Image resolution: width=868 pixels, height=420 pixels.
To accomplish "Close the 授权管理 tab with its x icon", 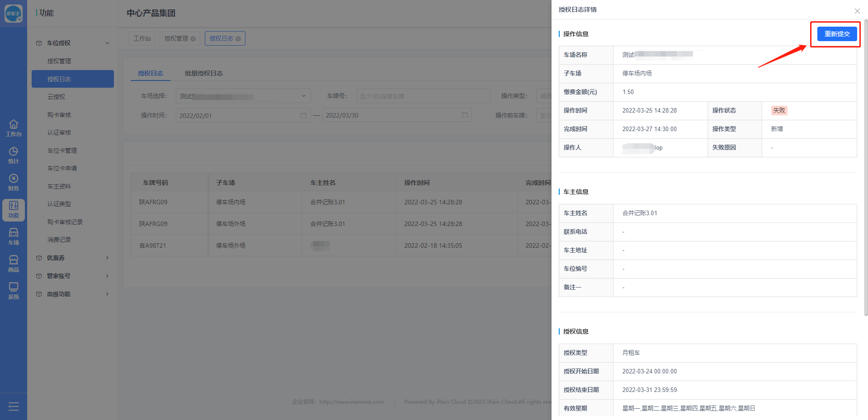I will (x=193, y=39).
